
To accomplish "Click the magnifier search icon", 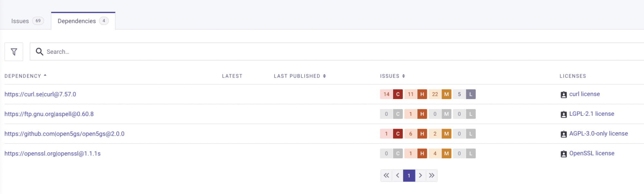I will pos(39,52).
